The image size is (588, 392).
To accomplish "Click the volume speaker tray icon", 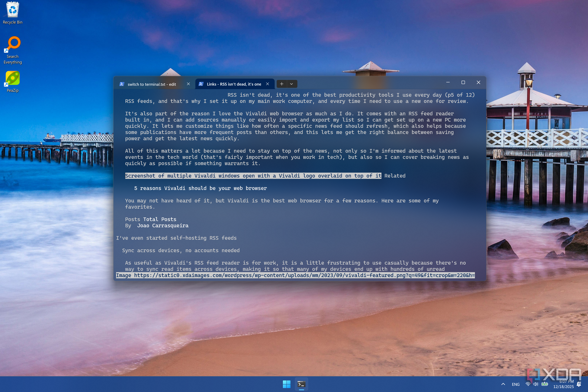I will (535, 384).
